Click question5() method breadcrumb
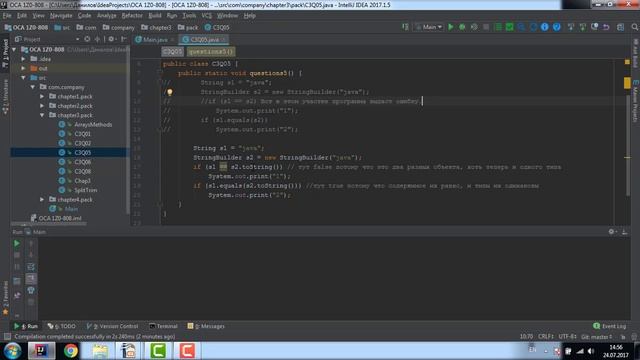This screenshot has height=360, width=640. coord(211,52)
